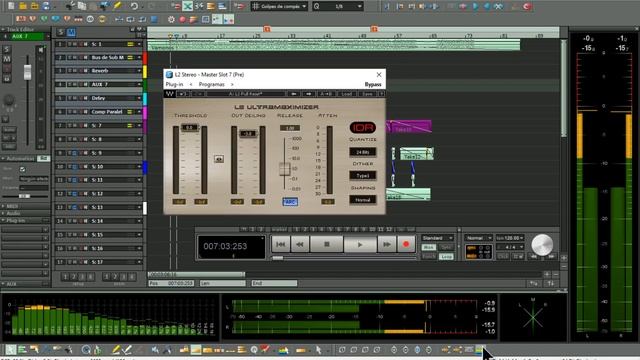
Task: Open the settings gear icon in second toolbar
Action: pyautogui.click(x=171, y=19)
